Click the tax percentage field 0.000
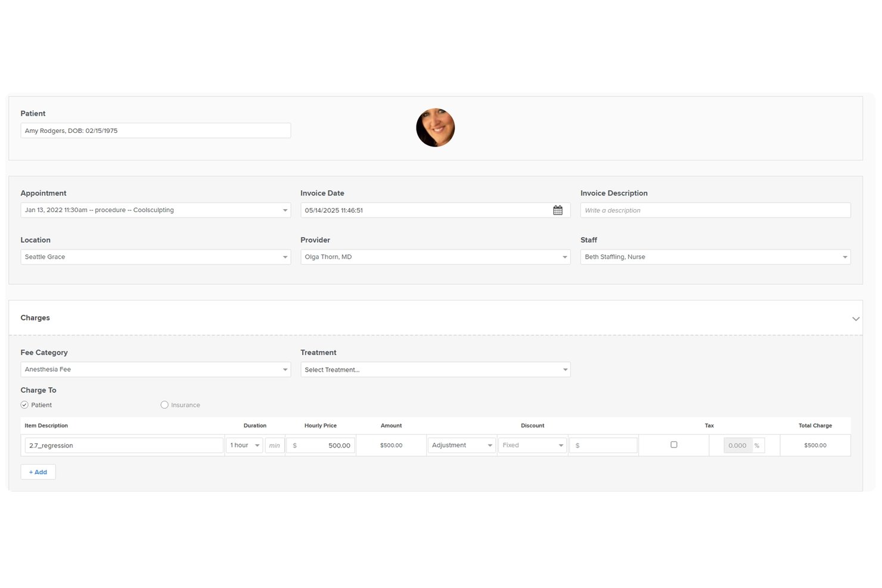 point(738,445)
